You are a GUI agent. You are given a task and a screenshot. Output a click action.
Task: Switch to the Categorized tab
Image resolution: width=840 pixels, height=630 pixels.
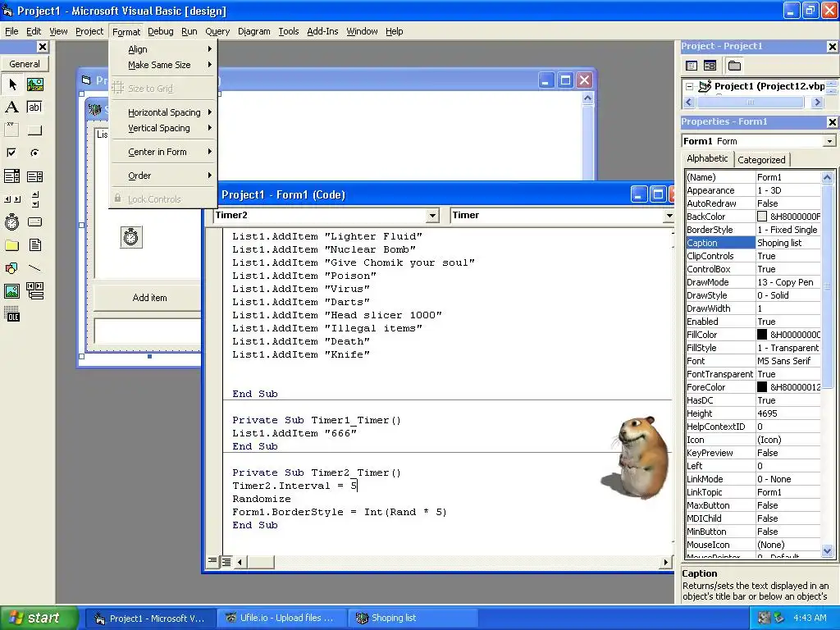[x=761, y=160]
